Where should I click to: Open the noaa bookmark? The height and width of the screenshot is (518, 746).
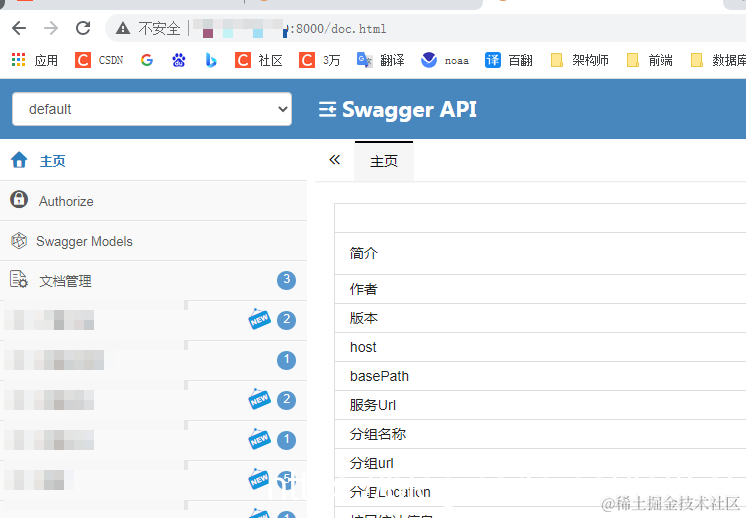[x=445, y=60]
